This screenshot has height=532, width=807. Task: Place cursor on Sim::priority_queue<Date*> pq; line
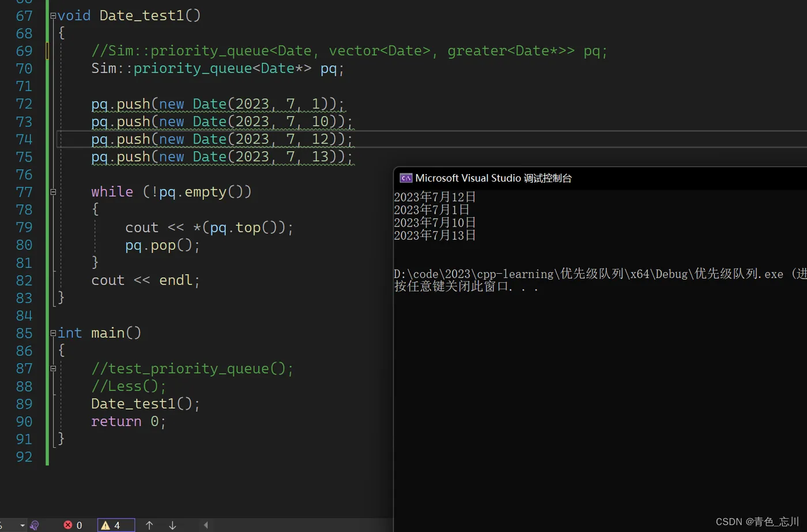click(x=218, y=69)
